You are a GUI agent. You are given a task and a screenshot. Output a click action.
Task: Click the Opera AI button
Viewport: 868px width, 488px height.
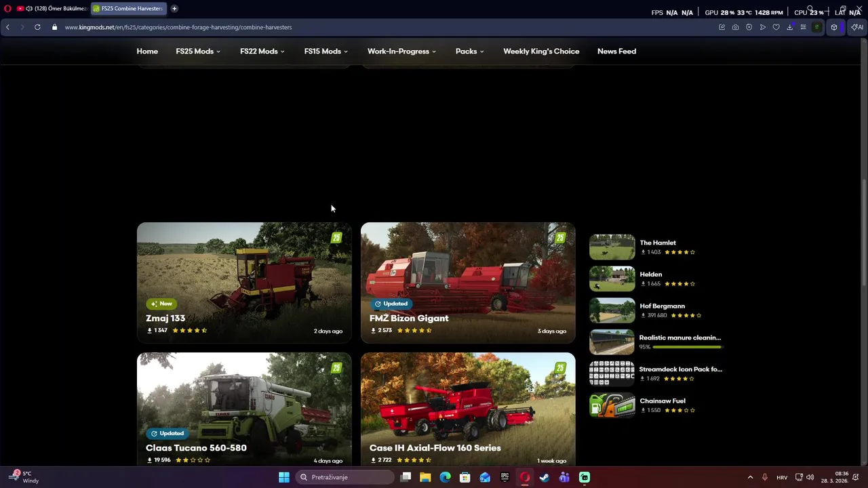857,27
